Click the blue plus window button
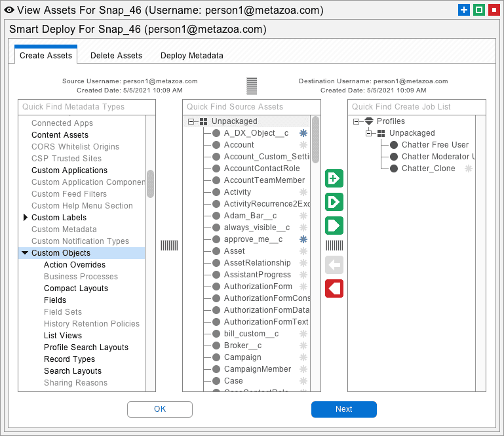This screenshot has height=436, width=504. (x=464, y=10)
